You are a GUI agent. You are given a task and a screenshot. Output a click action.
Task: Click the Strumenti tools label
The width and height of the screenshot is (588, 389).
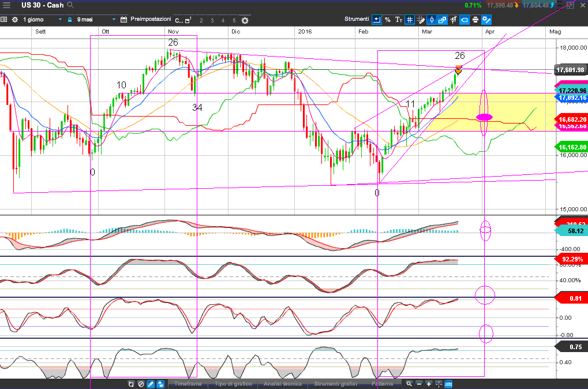click(357, 18)
